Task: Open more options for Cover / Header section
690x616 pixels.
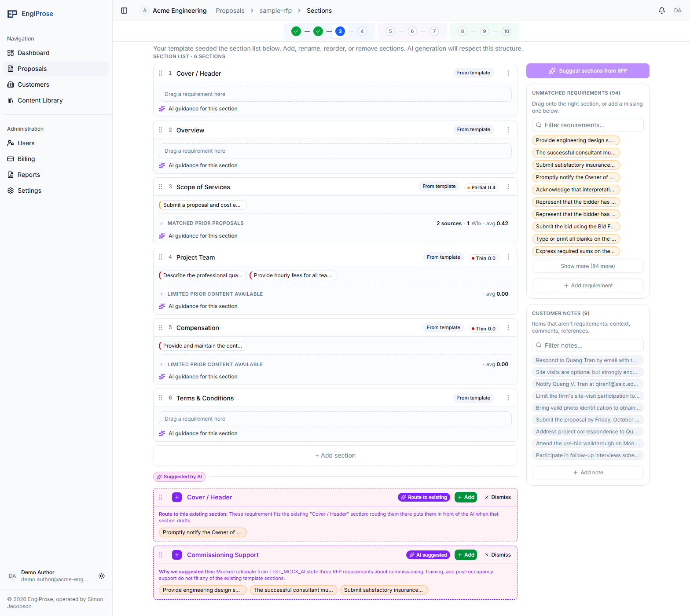Action: (x=508, y=73)
